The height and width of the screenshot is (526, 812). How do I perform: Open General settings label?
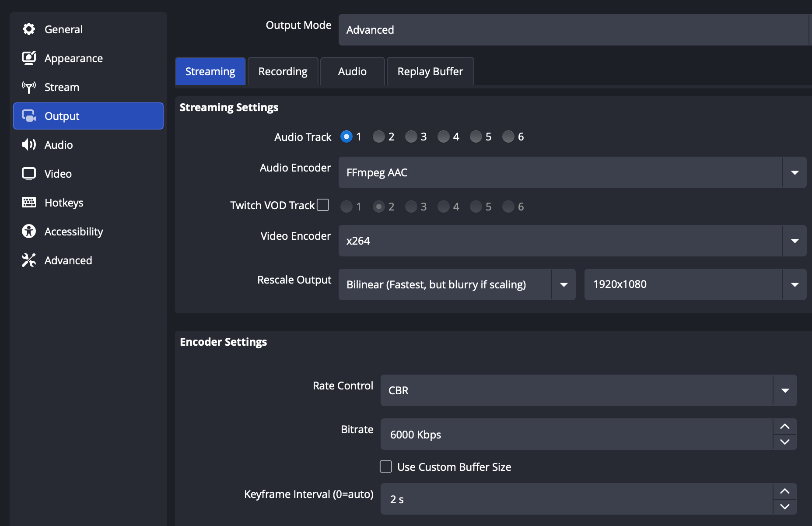click(63, 29)
